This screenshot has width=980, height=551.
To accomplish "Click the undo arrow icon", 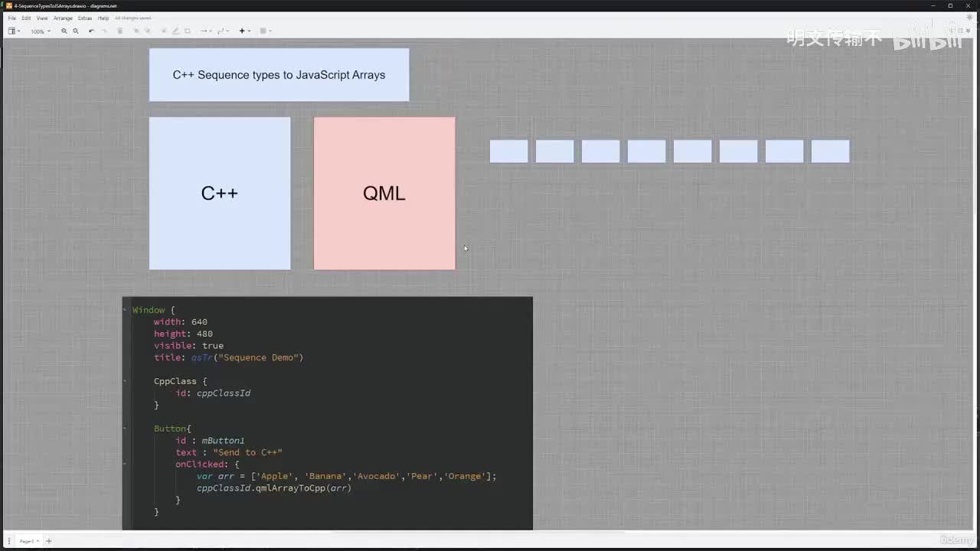I will tap(92, 31).
